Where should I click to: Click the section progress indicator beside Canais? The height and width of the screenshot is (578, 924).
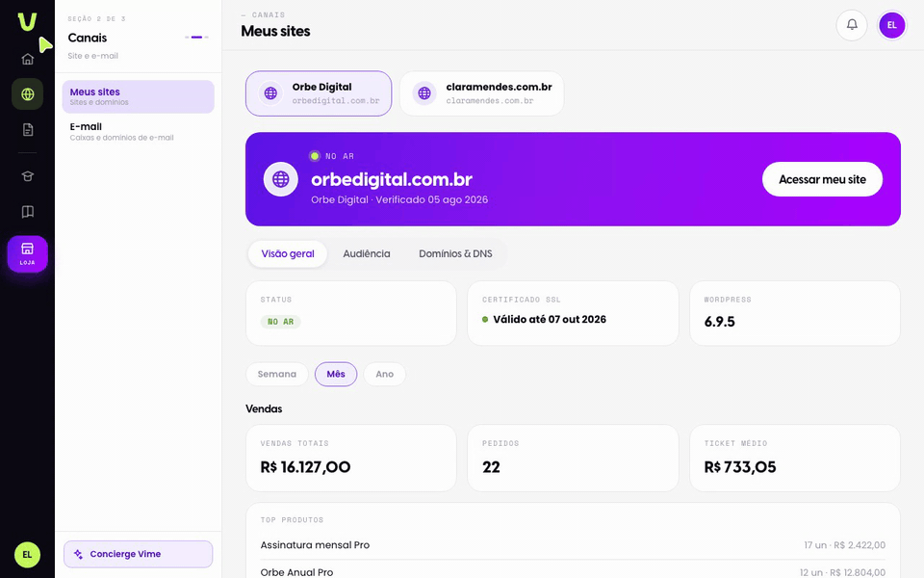196,38
